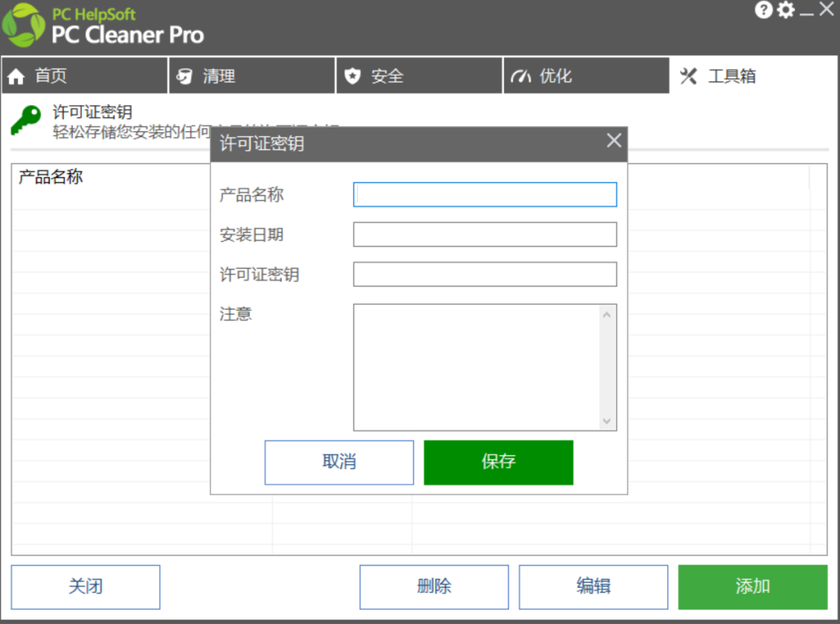
Task: Open the 清理 tab
Action: [252, 75]
